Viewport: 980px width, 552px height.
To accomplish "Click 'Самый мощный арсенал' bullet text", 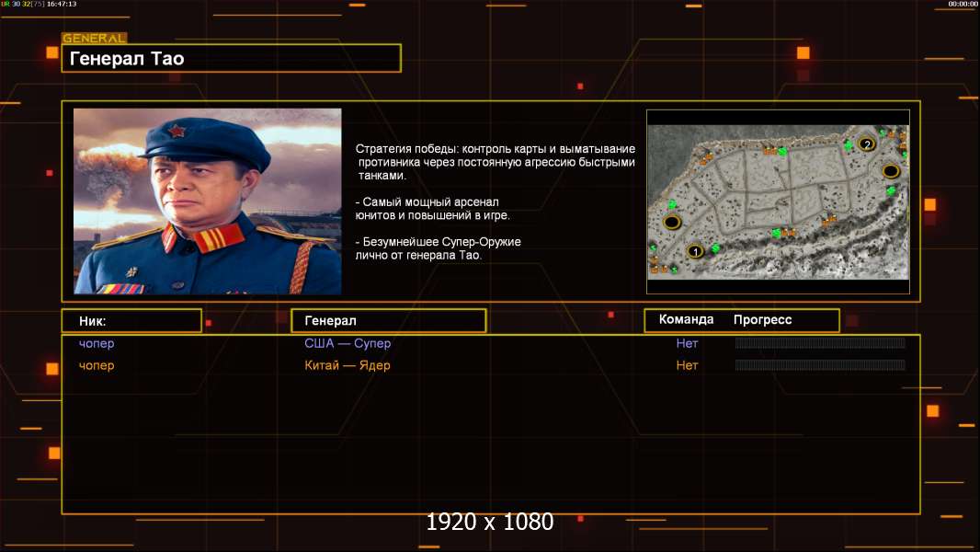I will [x=432, y=209].
